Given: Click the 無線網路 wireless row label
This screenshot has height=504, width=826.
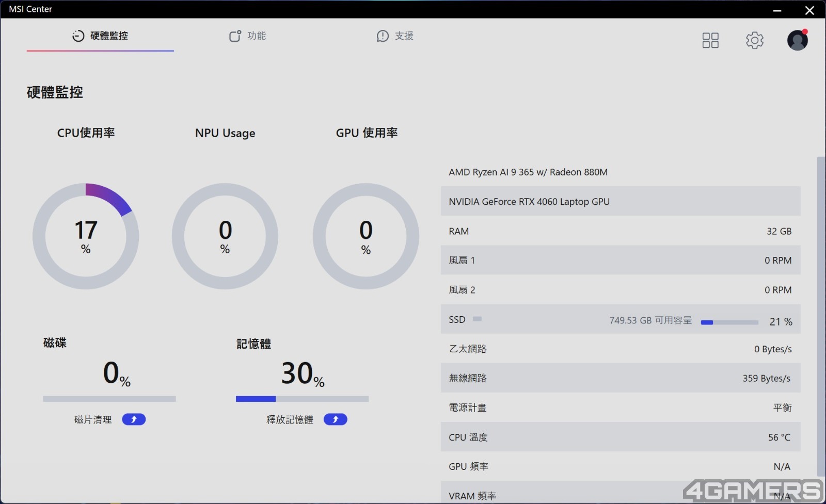Looking at the screenshot, I should pos(468,378).
